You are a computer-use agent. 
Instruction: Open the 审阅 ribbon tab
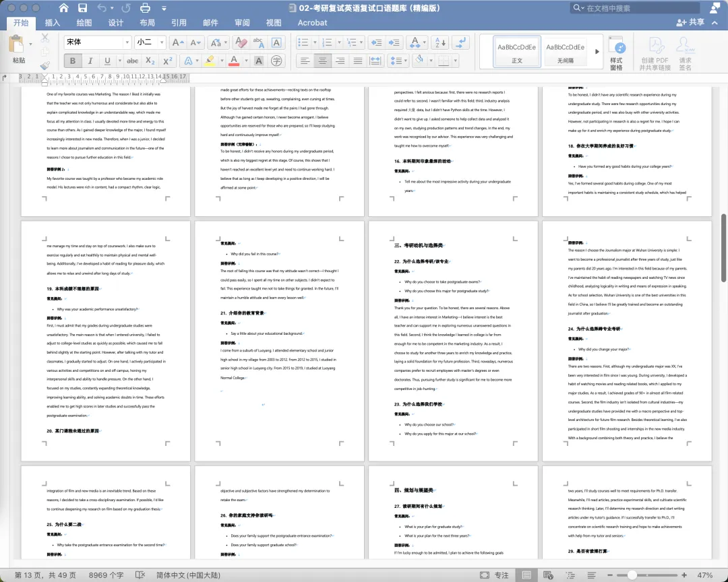coord(242,22)
